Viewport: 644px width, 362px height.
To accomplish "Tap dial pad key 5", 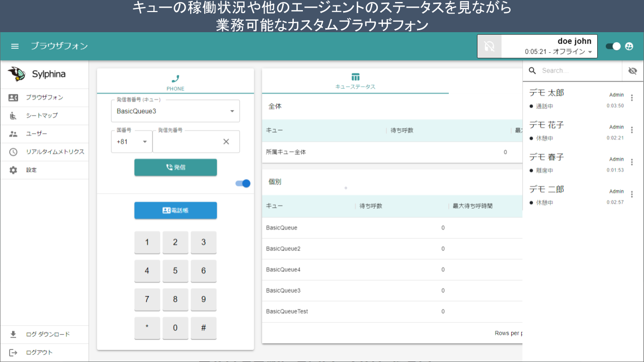I will coord(175,270).
